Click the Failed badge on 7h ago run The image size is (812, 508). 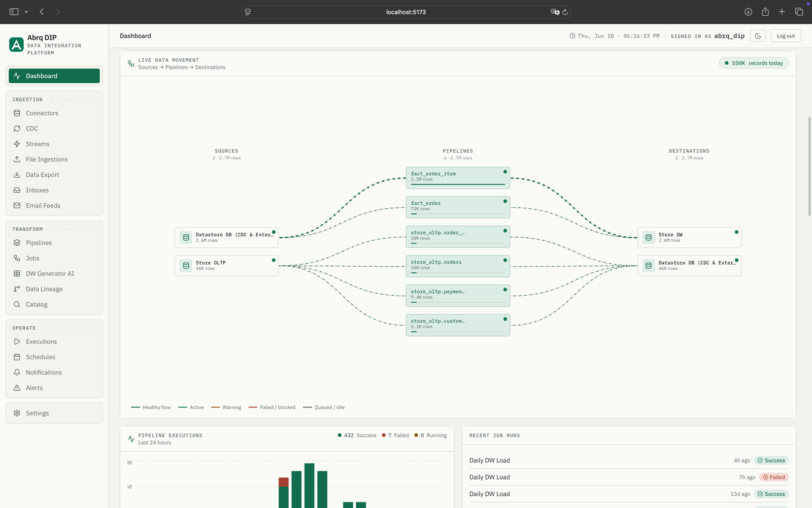pyautogui.click(x=774, y=477)
